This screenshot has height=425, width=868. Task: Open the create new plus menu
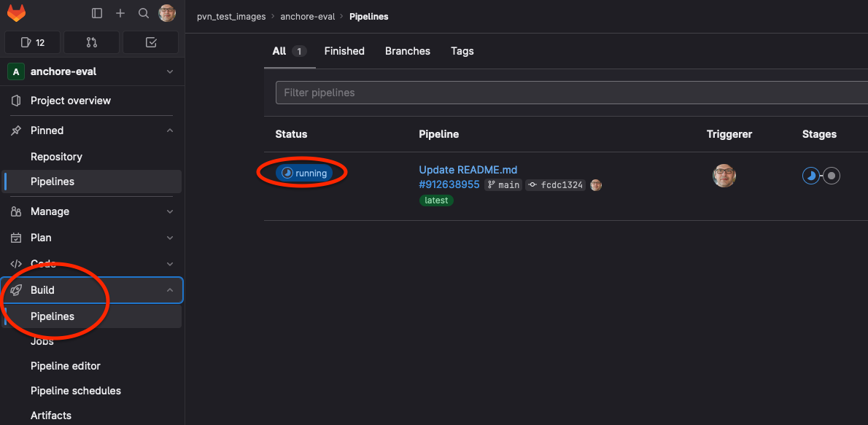click(x=120, y=13)
